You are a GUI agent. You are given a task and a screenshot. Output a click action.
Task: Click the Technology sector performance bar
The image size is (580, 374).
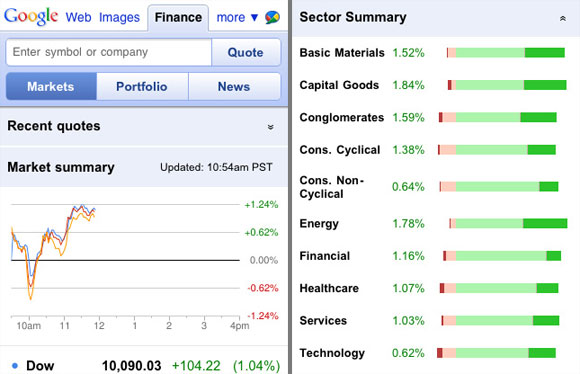(x=496, y=353)
